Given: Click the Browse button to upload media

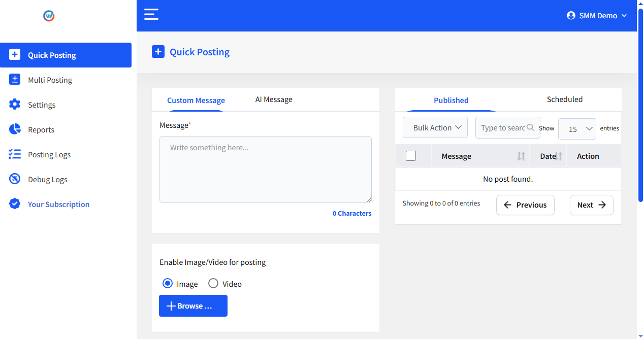Looking at the screenshot, I should coord(193,306).
